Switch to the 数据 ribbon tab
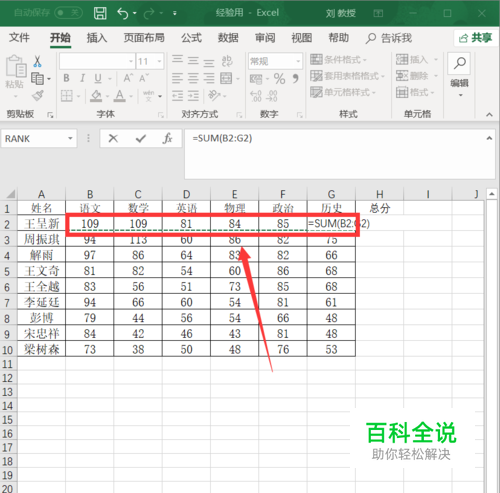The height and width of the screenshot is (493, 500). (x=228, y=37)
